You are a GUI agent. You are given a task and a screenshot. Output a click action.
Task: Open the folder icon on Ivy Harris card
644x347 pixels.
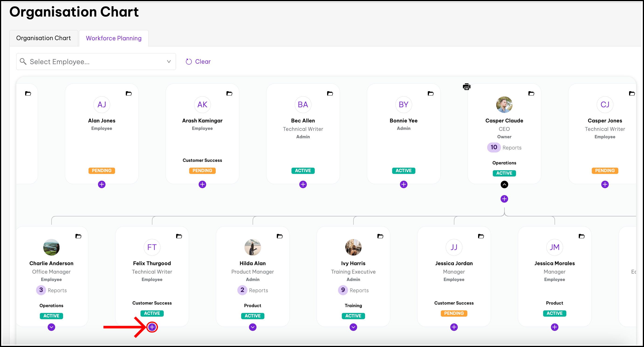coord(380,236)
